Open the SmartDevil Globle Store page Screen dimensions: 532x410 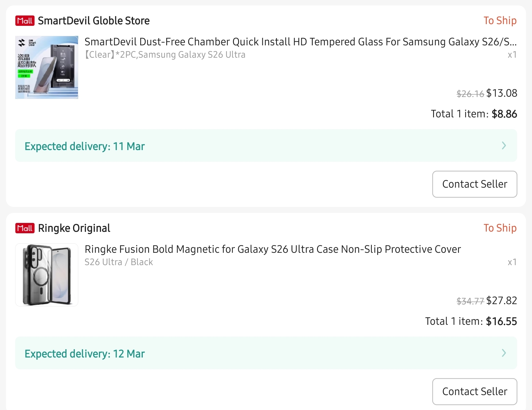click(94, 21)
